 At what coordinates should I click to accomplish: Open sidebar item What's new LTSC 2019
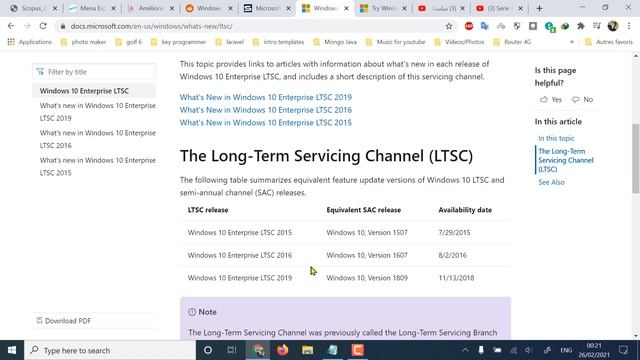point(98,112)
